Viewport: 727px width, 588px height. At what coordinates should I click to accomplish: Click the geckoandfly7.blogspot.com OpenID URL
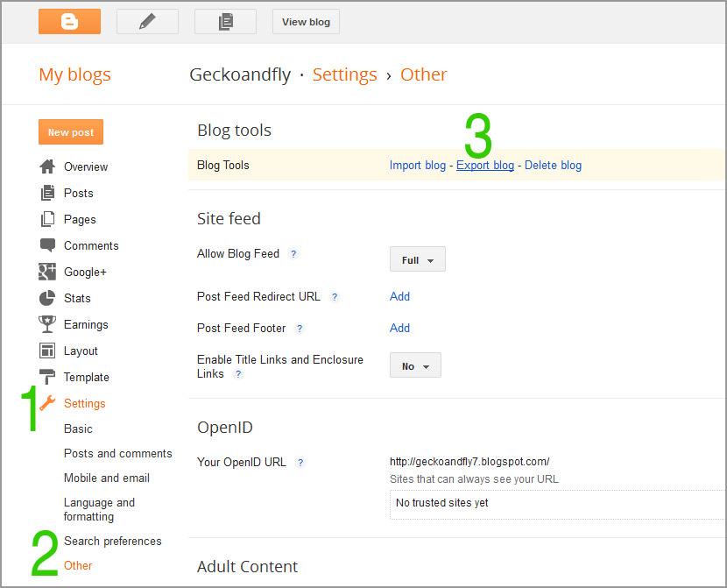469,462
